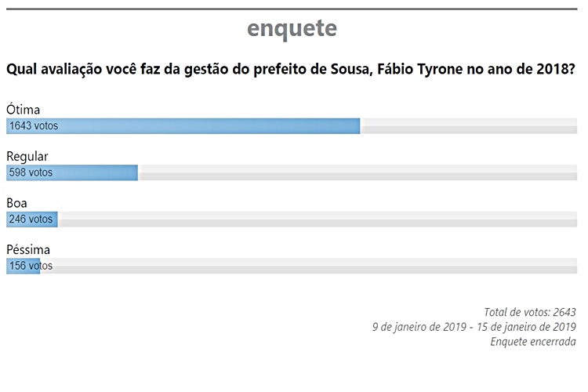Click the '1643 votos' text
This screenshot has height=392, width=588.
(x=33, y=126)
